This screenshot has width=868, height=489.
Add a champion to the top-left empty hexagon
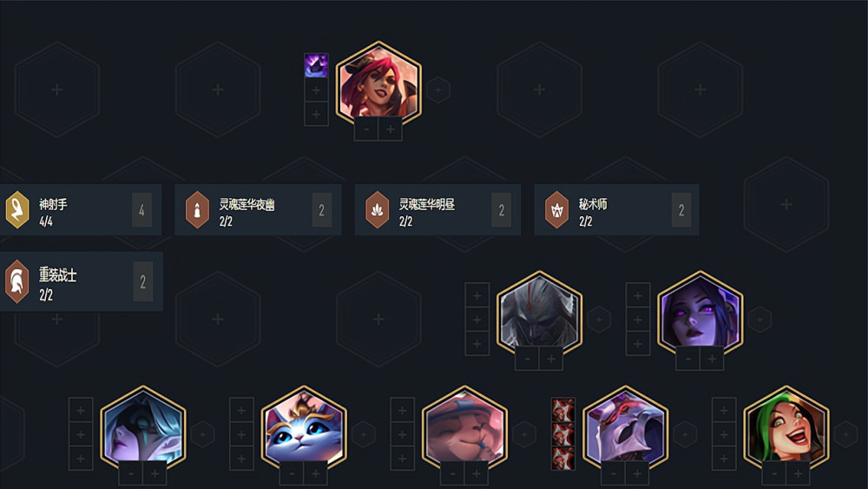pos(57,89)
